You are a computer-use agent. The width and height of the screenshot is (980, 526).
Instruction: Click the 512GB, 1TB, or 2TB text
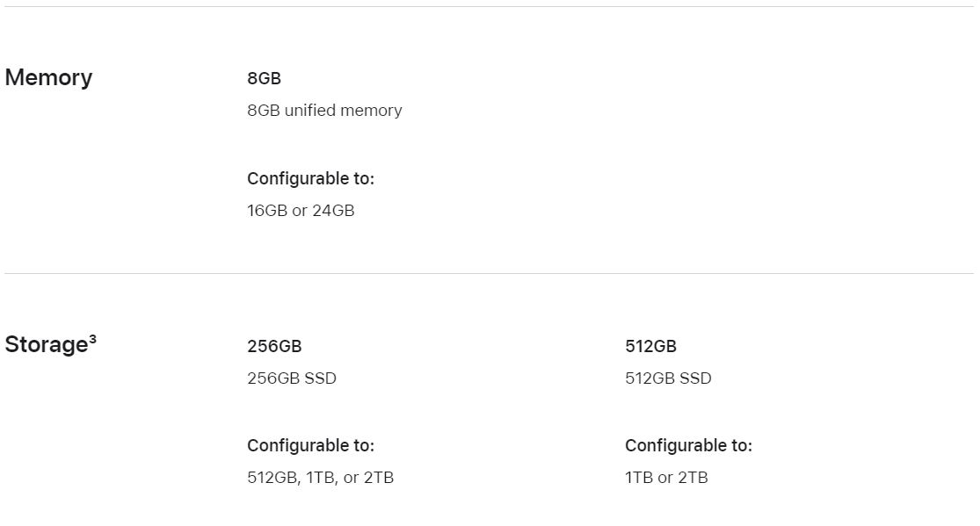point(321,478)
